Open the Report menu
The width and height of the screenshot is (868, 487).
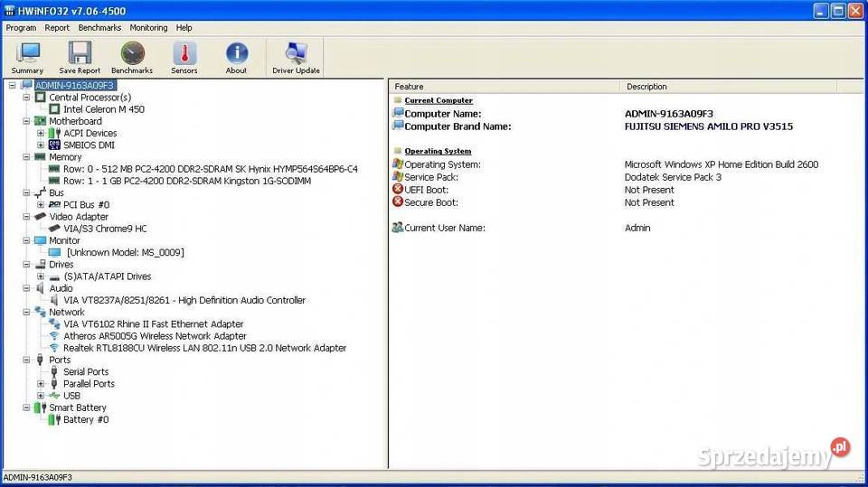pyautogui.click(x=57, y=28)
